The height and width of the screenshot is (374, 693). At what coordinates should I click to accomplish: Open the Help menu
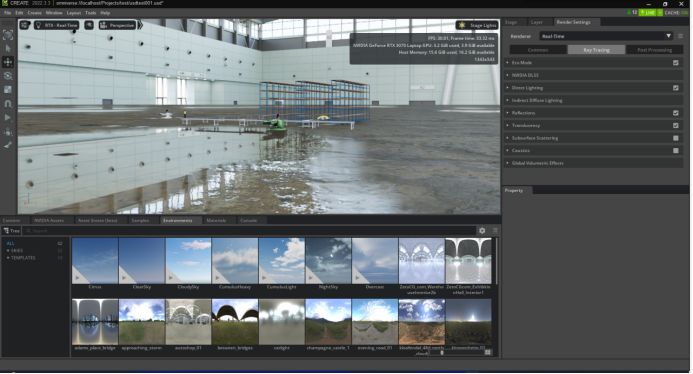click(x=105, y=13)
